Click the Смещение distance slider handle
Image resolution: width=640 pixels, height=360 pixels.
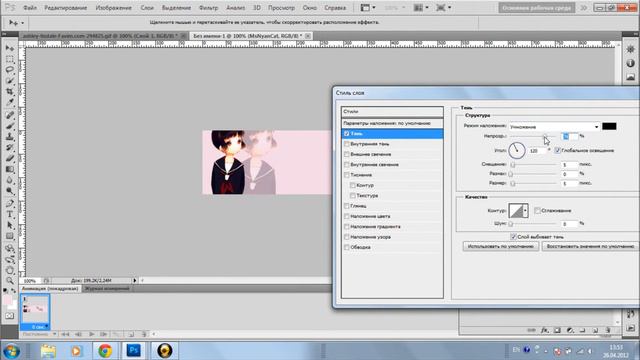click(513, 164)
